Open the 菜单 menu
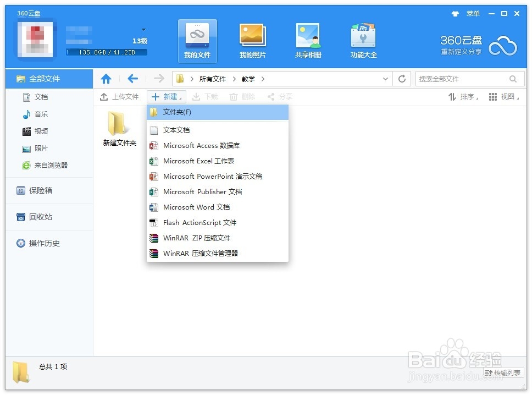The height and width of the screenshot is (395, 532). (473, 14)
